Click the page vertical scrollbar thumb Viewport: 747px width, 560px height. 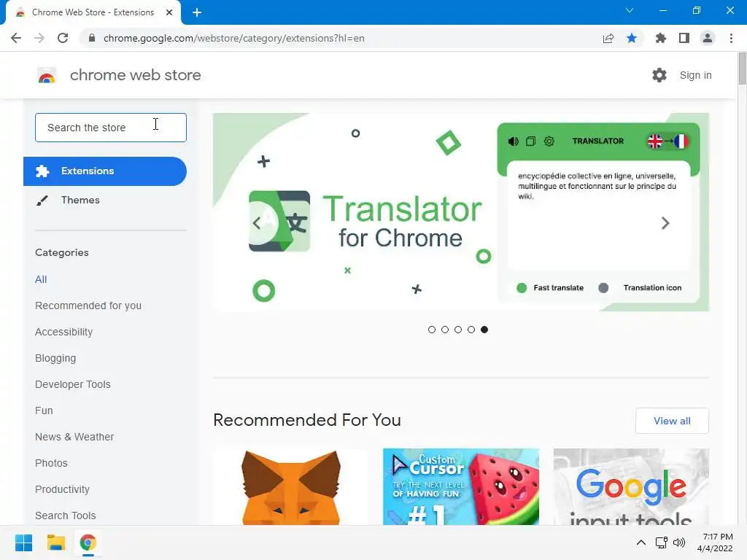(x=742, y=69)
